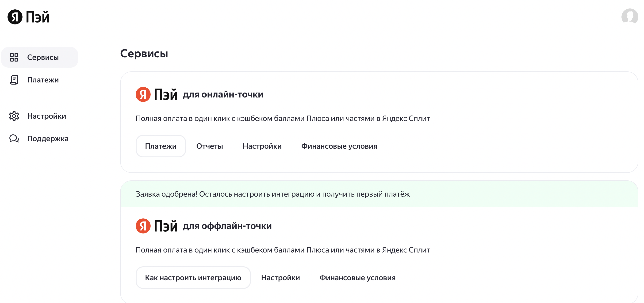Viewport: 644px width, 303px height.
Task: Click the Платежи receipt icon in sidebar
Action: 14,80
